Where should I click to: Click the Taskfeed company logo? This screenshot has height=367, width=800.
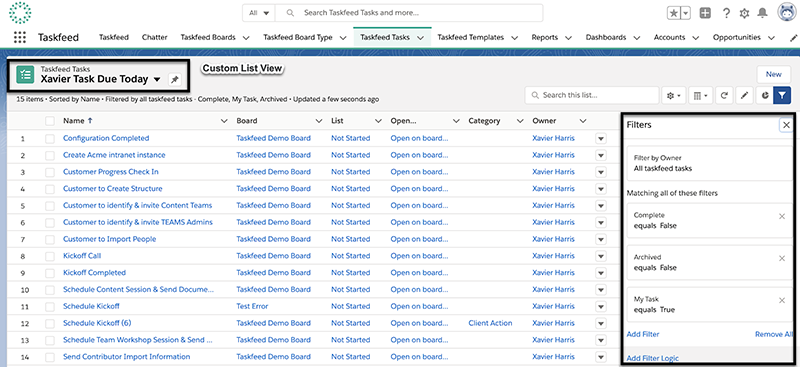[20, 13]
